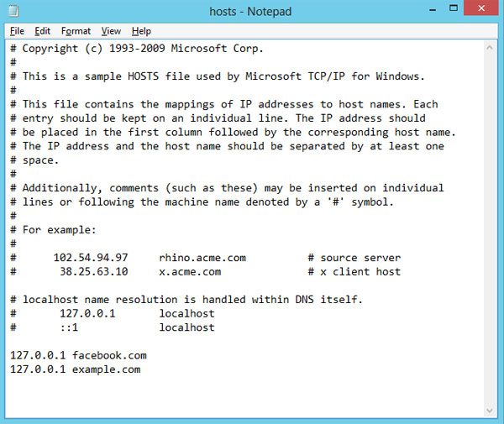Open the Edit menu
The height and width of the screenshot is (424, 504).
pyautogui.click(x=43, y=31)
